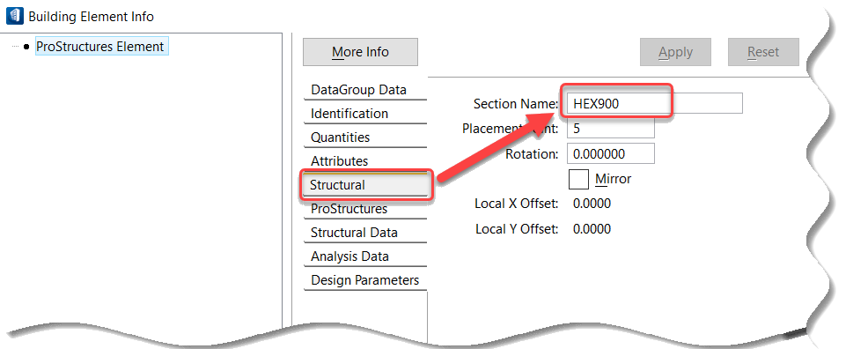Click the Local Y Offset label
The height and width of the screenshot is (349, 868).
pos(517,229)
